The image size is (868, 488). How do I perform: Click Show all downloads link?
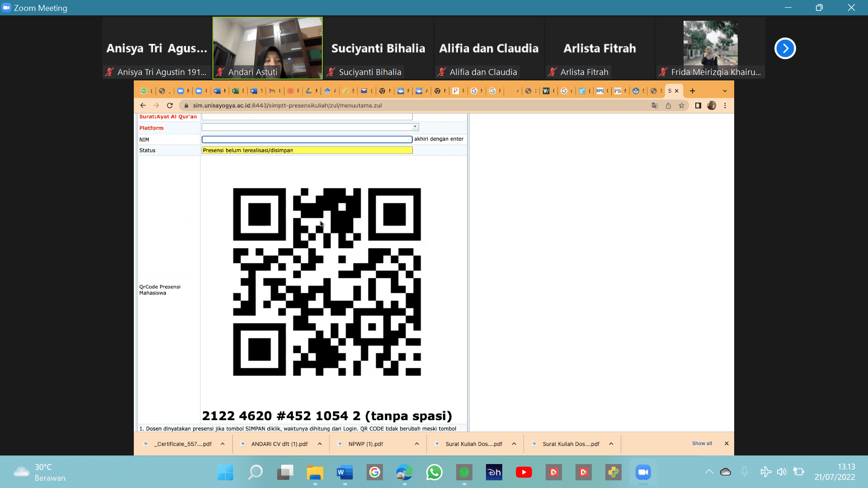pyautogui.click(x=702, y=443)
